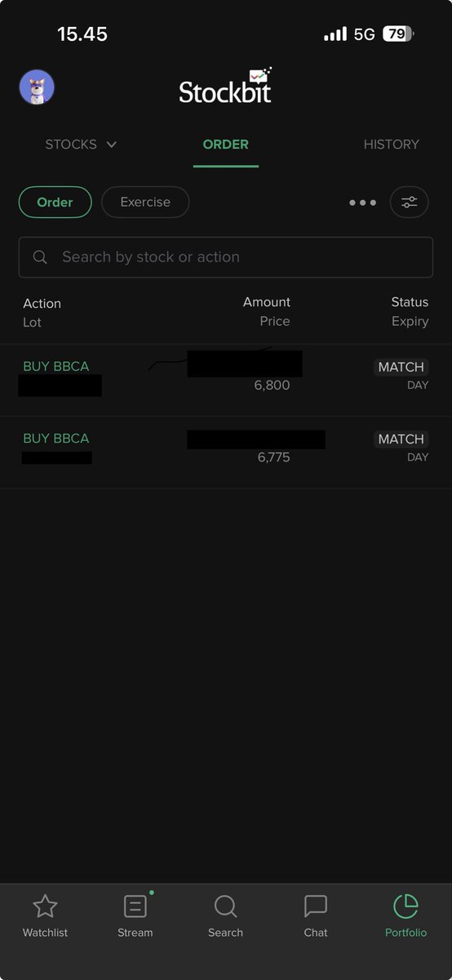
Task: Tap MATCH status of the 6,775 order
Action: pos(401,439)
